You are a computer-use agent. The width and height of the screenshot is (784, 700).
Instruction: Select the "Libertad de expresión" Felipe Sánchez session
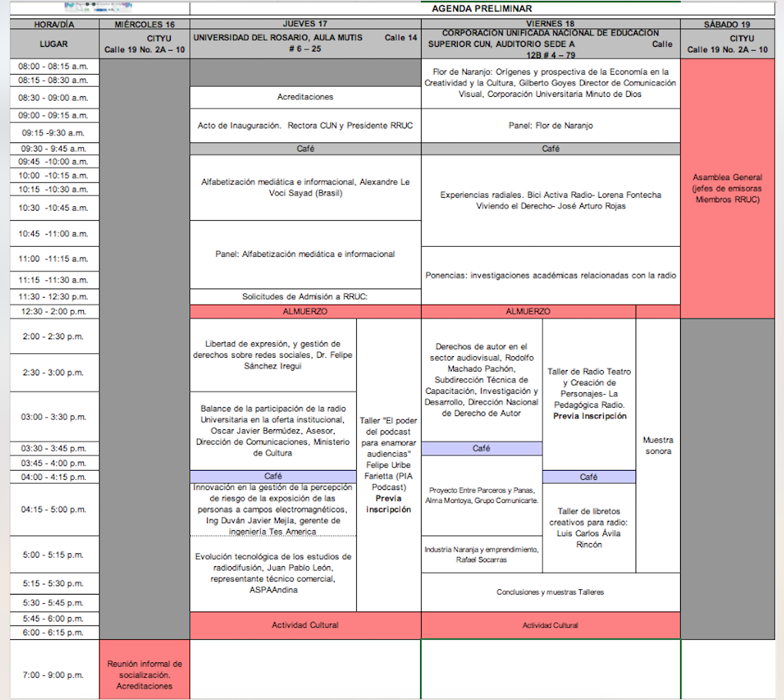(x=273, y=355)
